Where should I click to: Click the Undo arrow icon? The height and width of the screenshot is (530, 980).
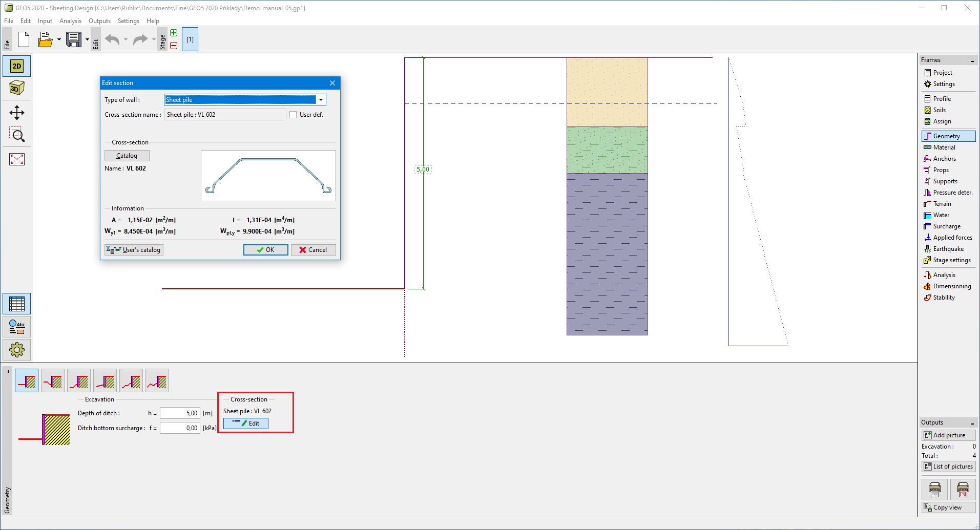[112, 39]
